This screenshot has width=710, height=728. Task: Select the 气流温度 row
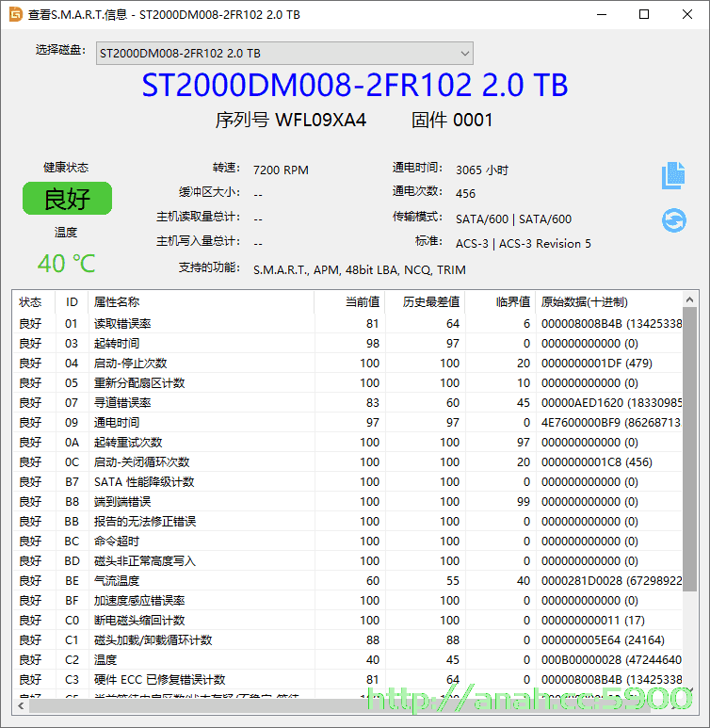[347, 581]
